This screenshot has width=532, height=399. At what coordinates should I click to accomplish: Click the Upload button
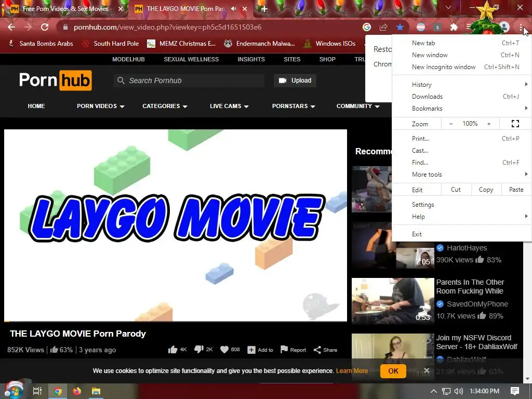[x=295, y=81]
